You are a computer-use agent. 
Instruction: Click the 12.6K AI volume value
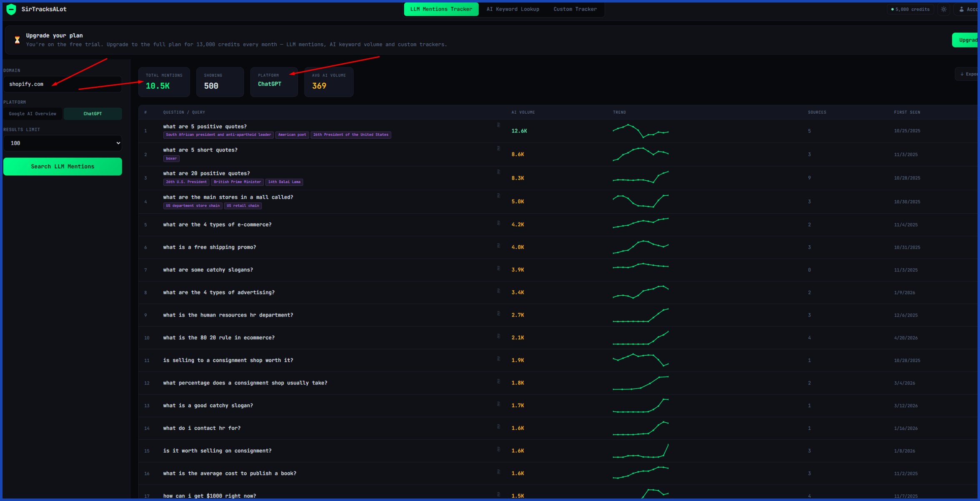(x=519, y=131)
